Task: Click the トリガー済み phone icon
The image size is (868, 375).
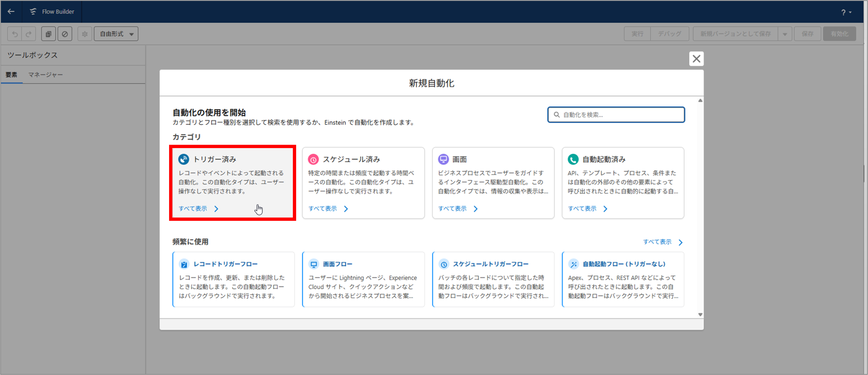Action: tap(184, 159)
